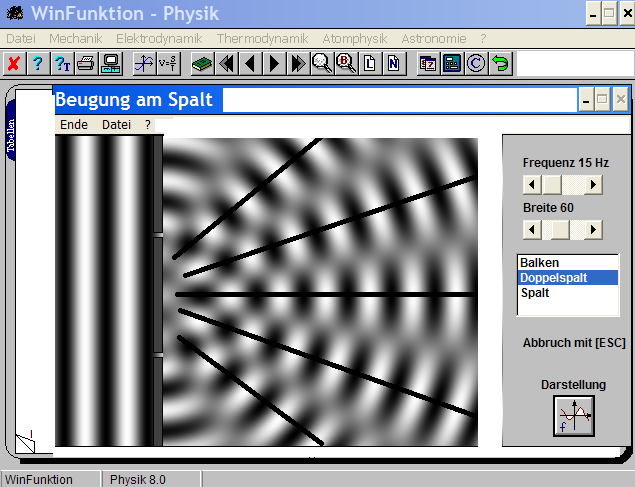Open Datei menu in Beugung am Spalt window
This screenshot has height=487, width=635.
[116, 125]
